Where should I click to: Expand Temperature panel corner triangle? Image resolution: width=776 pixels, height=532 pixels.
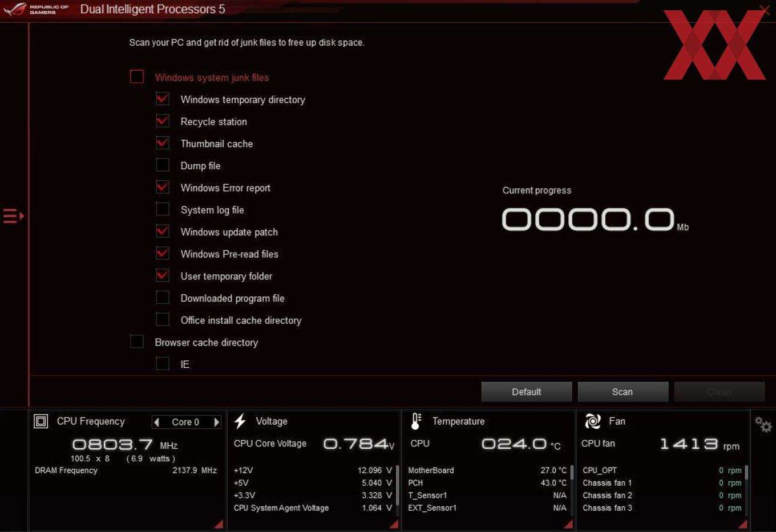pyautogui.click(x=568, y=524)
